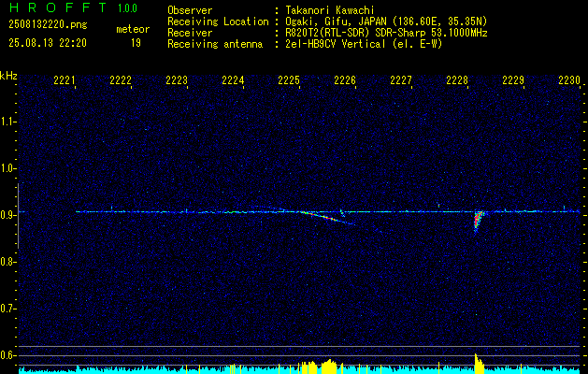The image size is (588, 374).
Task: Click the 2225 time axis label
Action: tap(289, 80)
